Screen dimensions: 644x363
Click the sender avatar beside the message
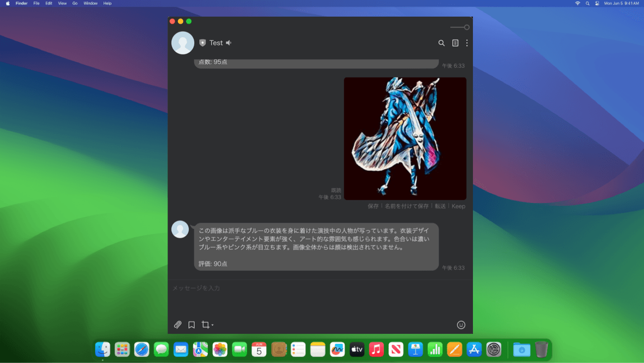pos(180,229)
